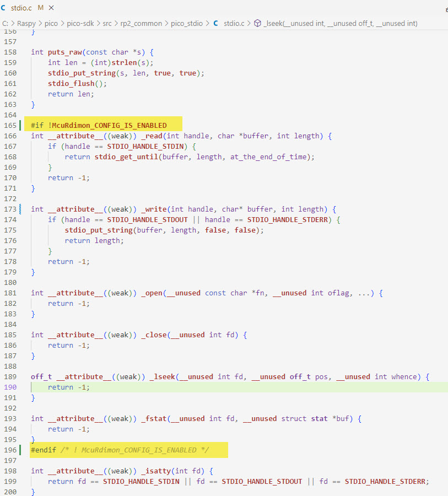Open the pico-sdk breadcrumb folder dropdown
The image size is (448, 496).
[x=83, y=23]
